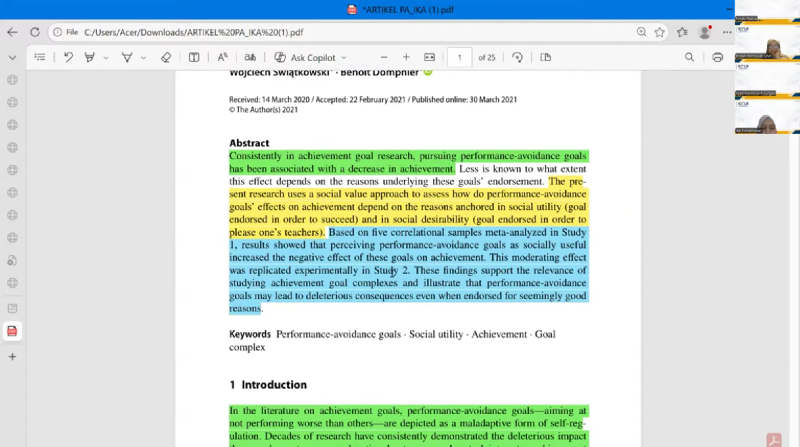Screen dimensions: 800x447
Task: Go back using the browser back arrow
Action: point(12,32)
